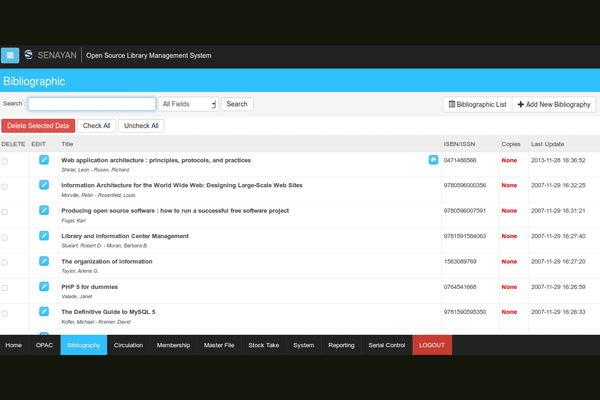Open the Membership module tab
600x400 pixels.
173,345
